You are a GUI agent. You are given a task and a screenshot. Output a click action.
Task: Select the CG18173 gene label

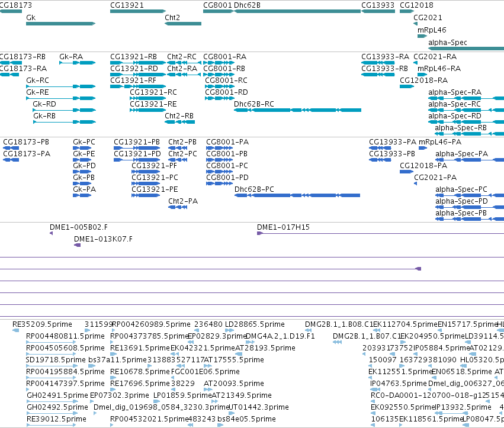tap(16, 5)
